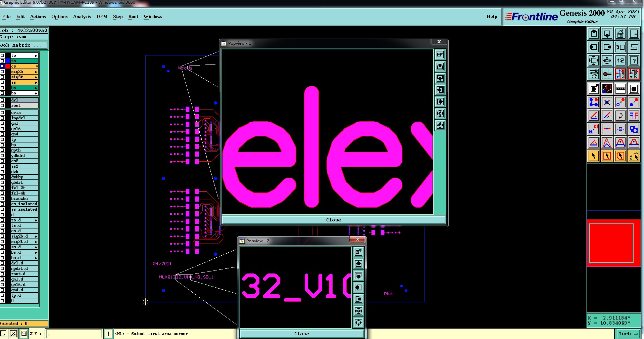The image size is (644, 339).
Task: Select layer name sig2b.d
Action: tap(24, 236)
